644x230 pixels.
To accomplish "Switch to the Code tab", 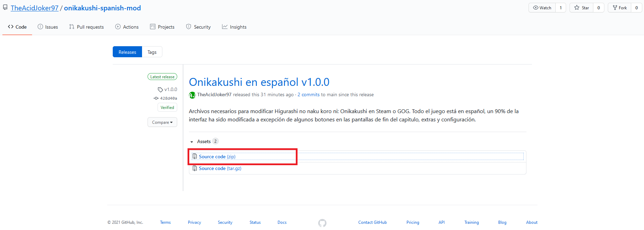I will (x=17, y=27).
